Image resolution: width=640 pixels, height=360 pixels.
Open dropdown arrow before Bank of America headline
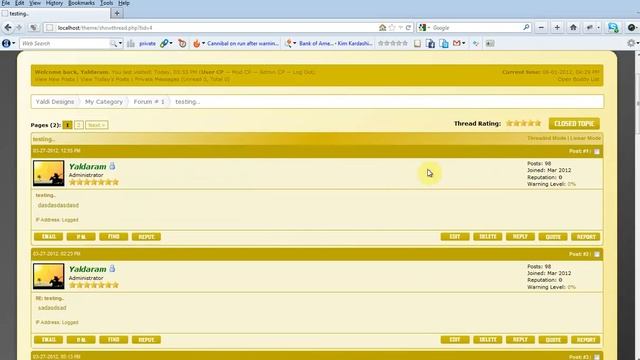pyautogui.click(x=294, y=43)
